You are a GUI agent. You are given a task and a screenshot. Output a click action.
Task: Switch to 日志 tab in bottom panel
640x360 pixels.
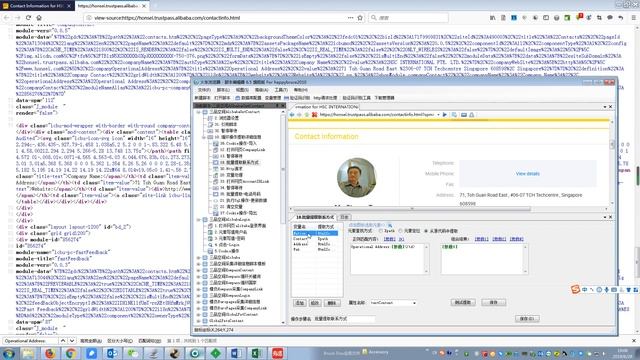point(344,217)
